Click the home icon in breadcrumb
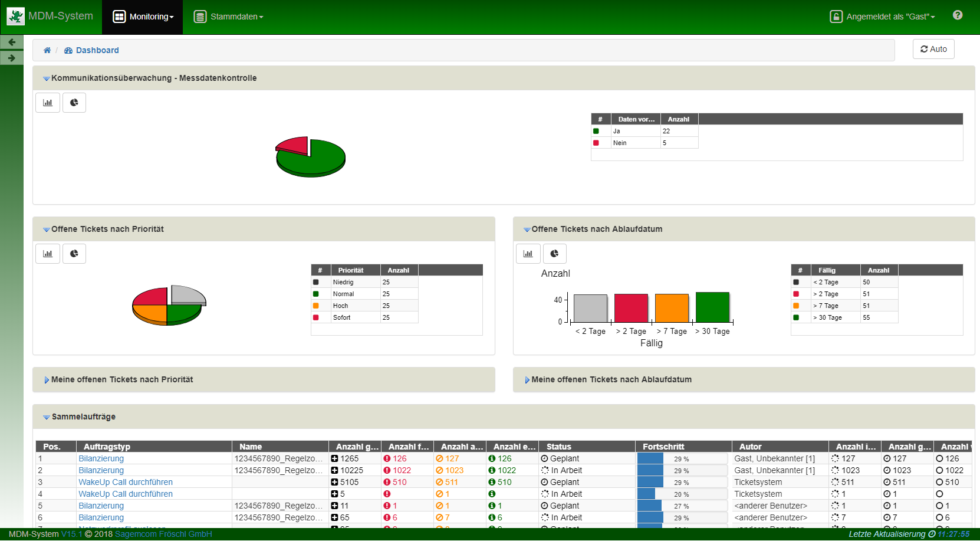 (x=47, y=50)
